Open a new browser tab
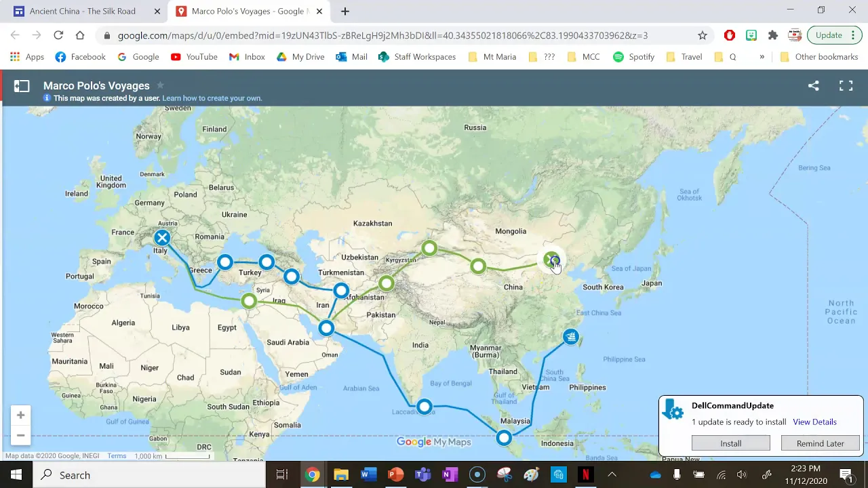868x488 pixels. (344, 11)
